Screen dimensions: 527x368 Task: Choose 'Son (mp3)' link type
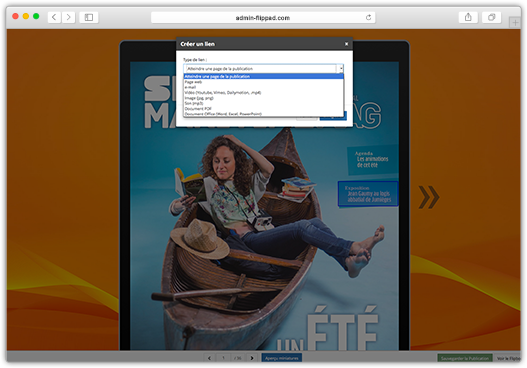[264, 103]
